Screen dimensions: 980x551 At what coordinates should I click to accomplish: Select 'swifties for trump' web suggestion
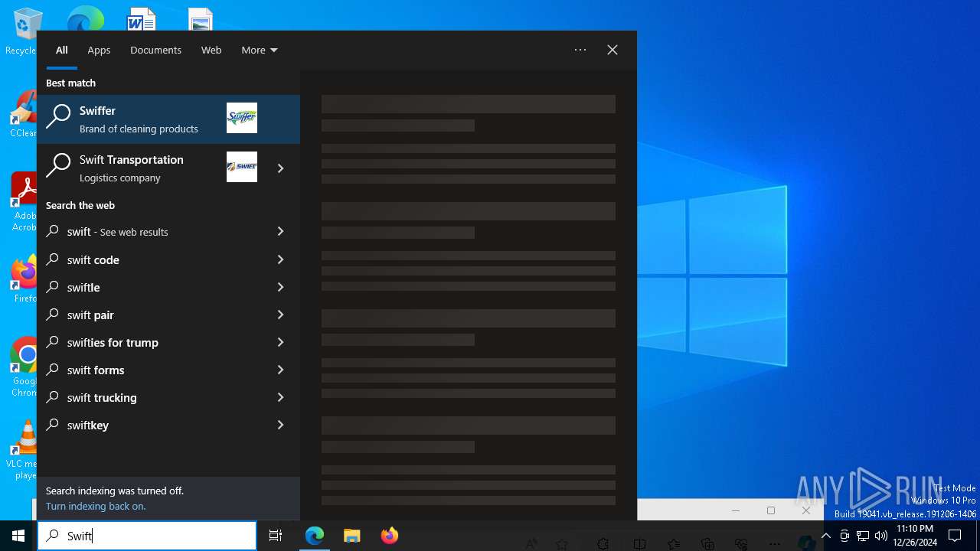click(x=149, y=342)
